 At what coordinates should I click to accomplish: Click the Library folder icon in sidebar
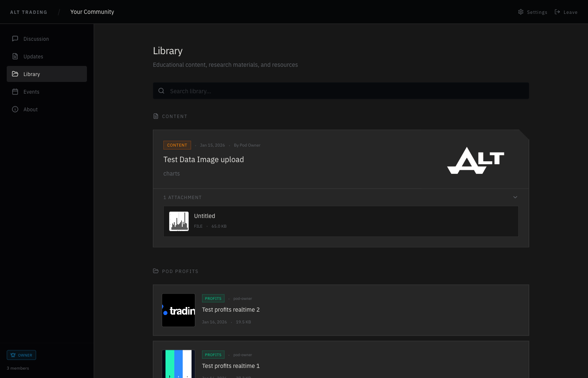pos(15,74)
